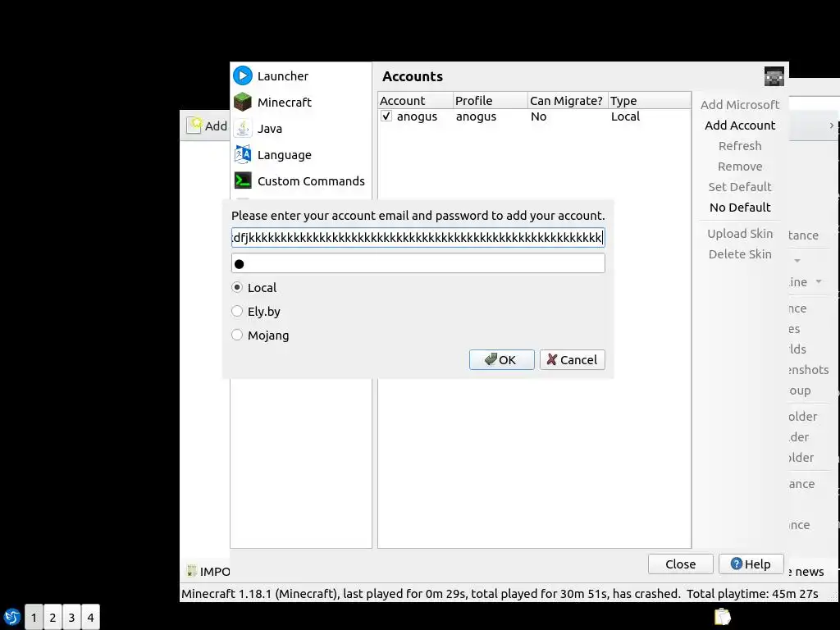840x630 pixels.
Task: Click Set Default button
Action: click(x=740, y=187)
